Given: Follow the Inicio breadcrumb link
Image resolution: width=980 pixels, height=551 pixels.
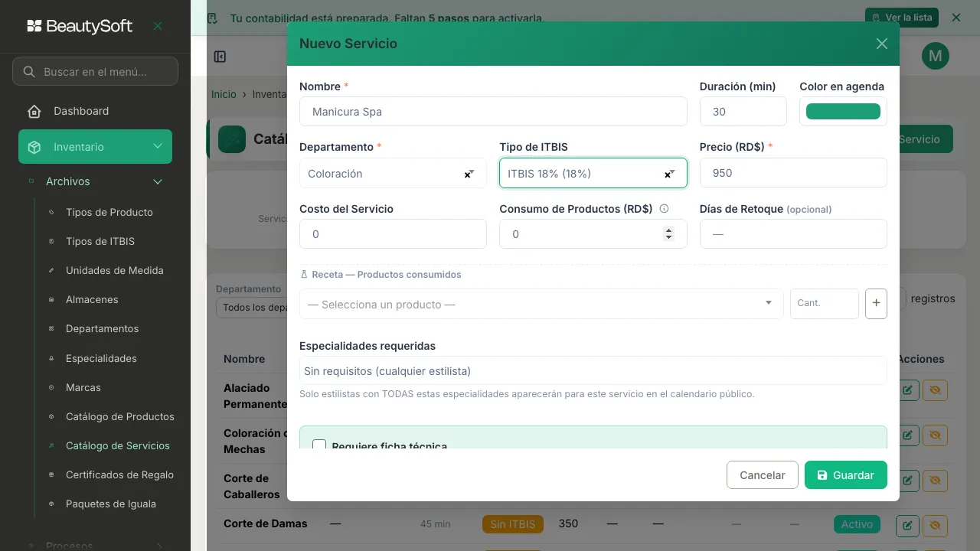Looking at the screenshot, I should tap(224, 94).
